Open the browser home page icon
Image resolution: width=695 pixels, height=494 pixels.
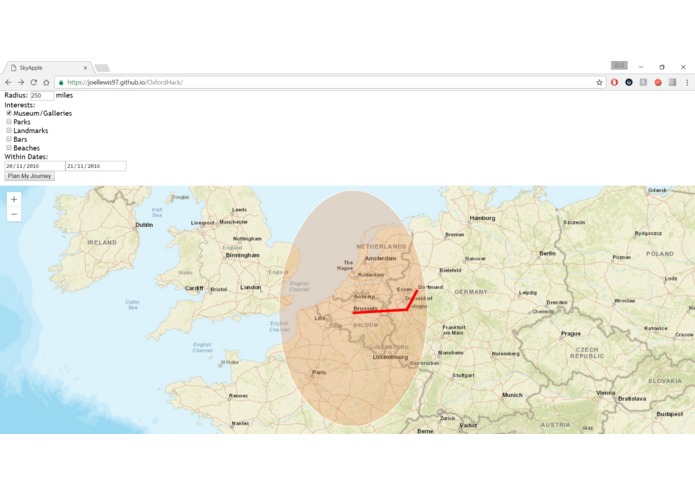[46, 82]
